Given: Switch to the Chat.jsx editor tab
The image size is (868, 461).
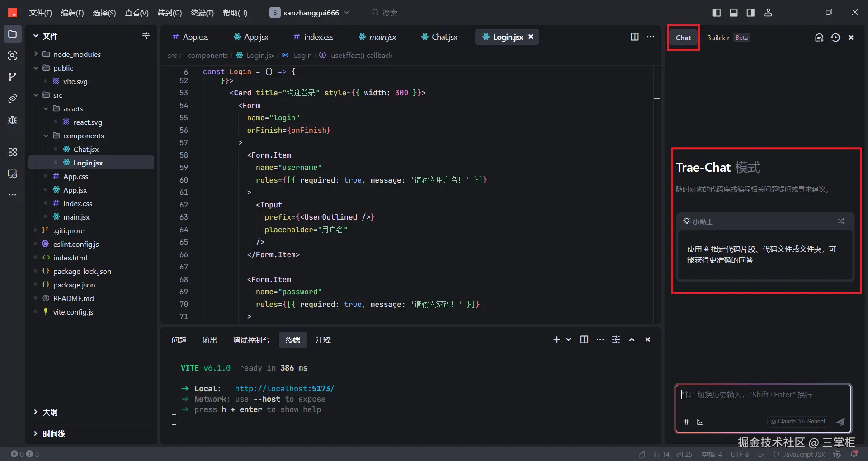Looking at the screenshot, I should point(439,37).
